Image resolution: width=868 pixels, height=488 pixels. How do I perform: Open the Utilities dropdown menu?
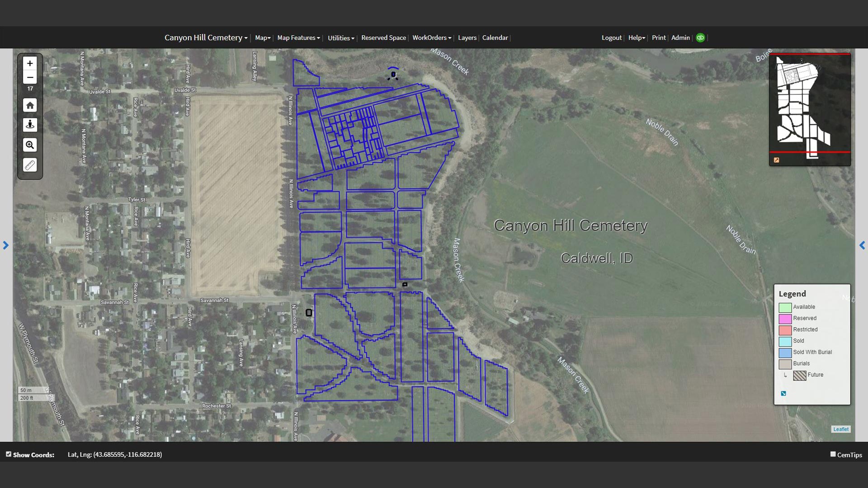341,38
